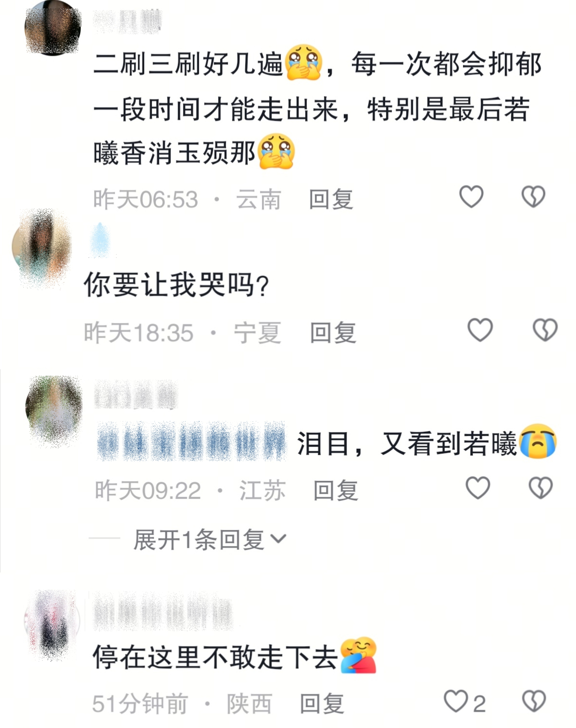Reply to the Yunnan comment via 回复
This screenshot has height=728, width=576.
[x=331, y=199]
